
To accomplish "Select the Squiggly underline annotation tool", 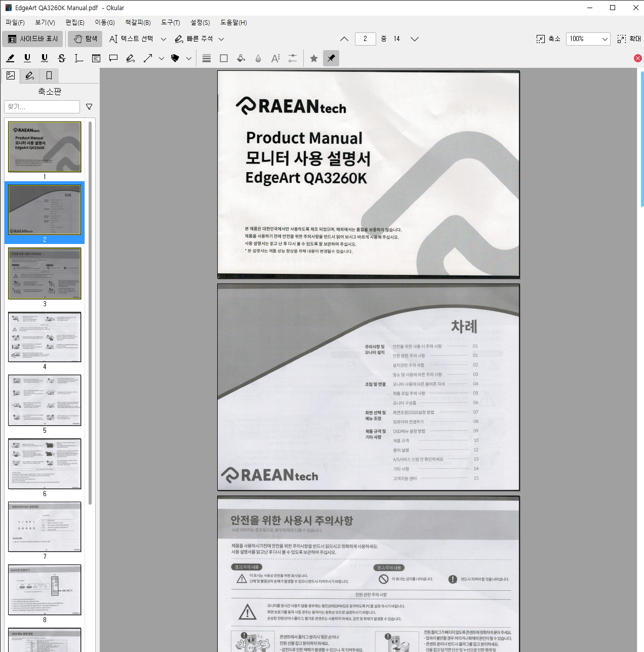I will pos(45,58).
